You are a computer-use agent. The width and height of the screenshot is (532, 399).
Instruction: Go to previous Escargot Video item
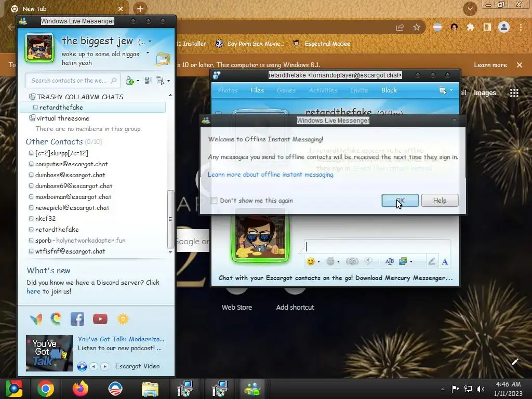click(94, 366)
